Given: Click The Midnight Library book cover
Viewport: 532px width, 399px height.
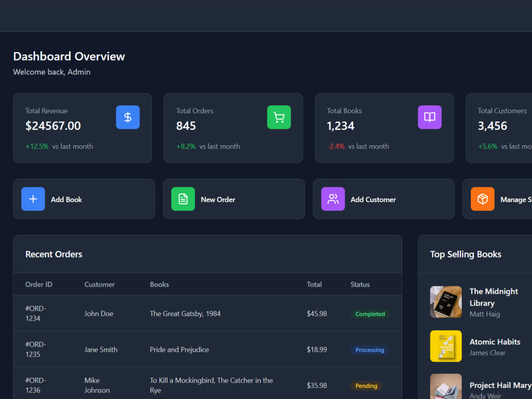Looking at the screenshot, I should (x=446, y=302).
